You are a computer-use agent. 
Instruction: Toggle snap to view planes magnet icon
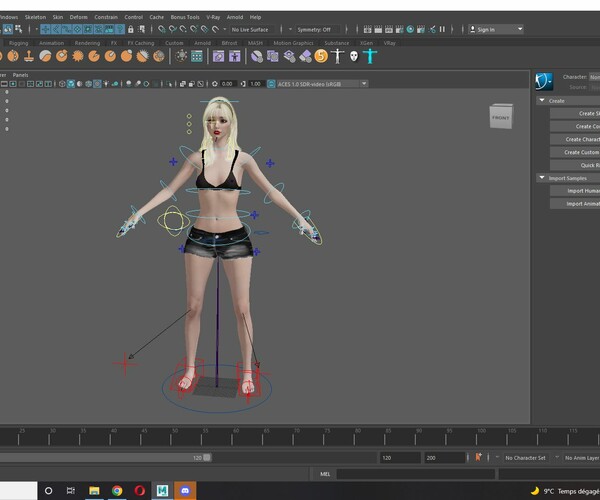point(205,29)
